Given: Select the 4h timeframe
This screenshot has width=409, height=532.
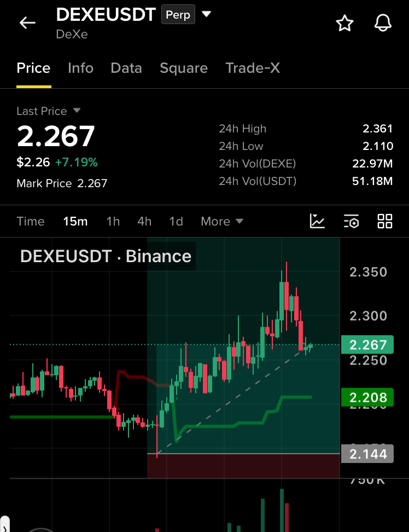Looking at the screenshot, I should click(144, 222).
